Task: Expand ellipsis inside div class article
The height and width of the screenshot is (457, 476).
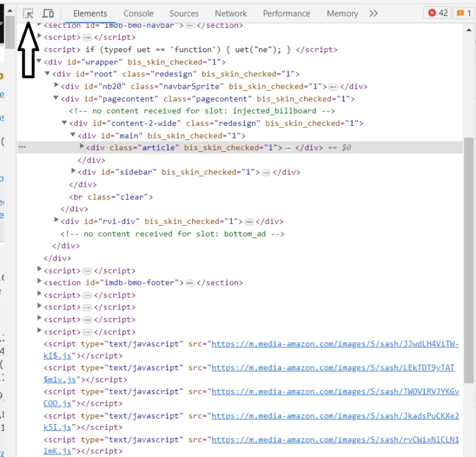Action: pyautogui.click(x=288, y=148)
